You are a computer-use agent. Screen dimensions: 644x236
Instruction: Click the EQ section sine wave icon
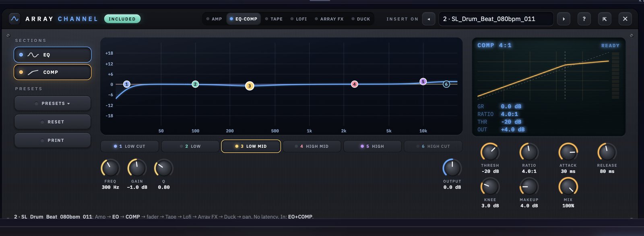(33, 55)
